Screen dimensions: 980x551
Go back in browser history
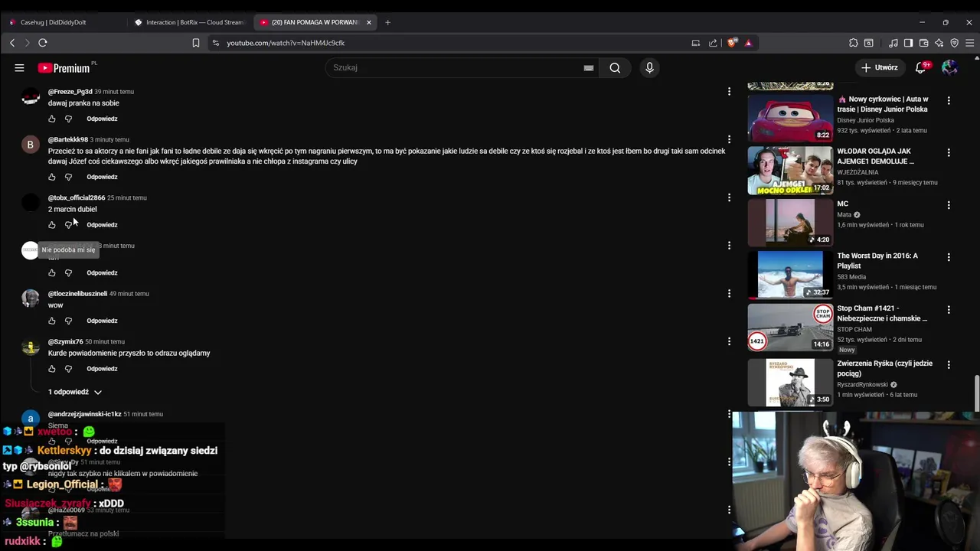[x=12, y=43]
